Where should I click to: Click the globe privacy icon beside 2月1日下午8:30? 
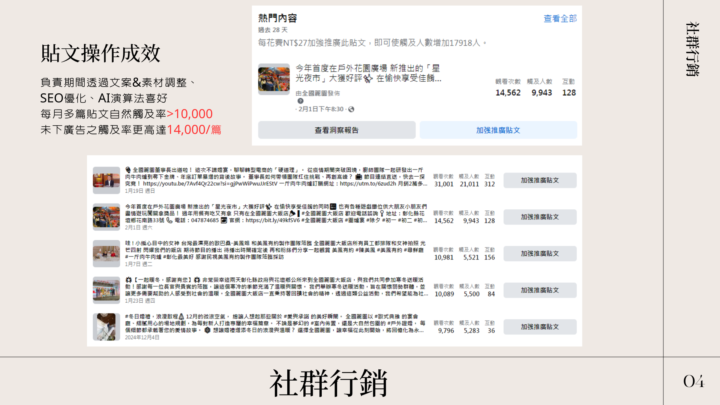[349, 109]
